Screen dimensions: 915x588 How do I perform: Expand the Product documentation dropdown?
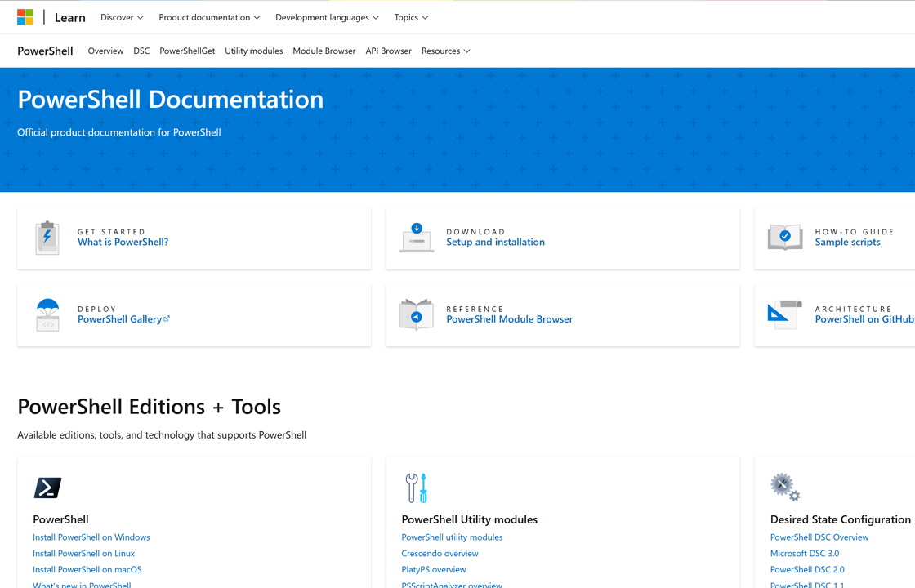(x=209, y=17)
